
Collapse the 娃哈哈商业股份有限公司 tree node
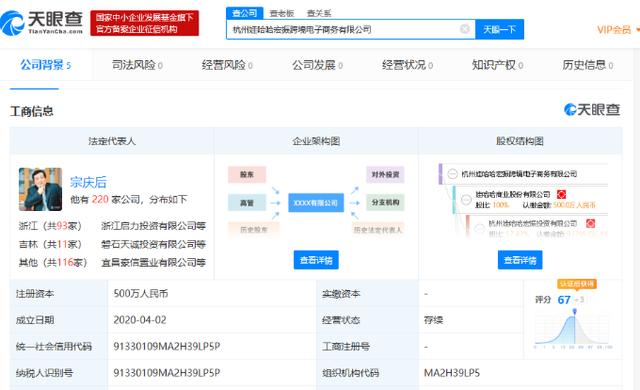[466, 199]
